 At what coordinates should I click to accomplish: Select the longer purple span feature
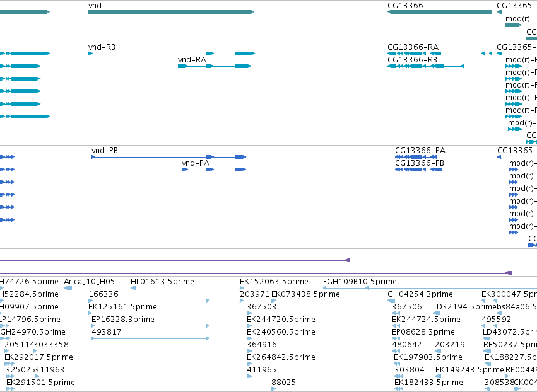pyautogui.click(x=256, y=273)
